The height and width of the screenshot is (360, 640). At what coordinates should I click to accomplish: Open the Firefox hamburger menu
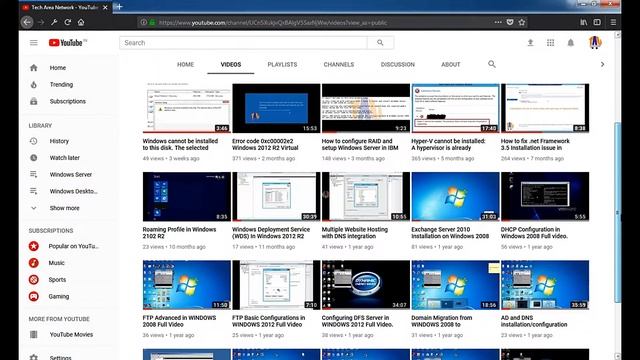coord(613,22)
